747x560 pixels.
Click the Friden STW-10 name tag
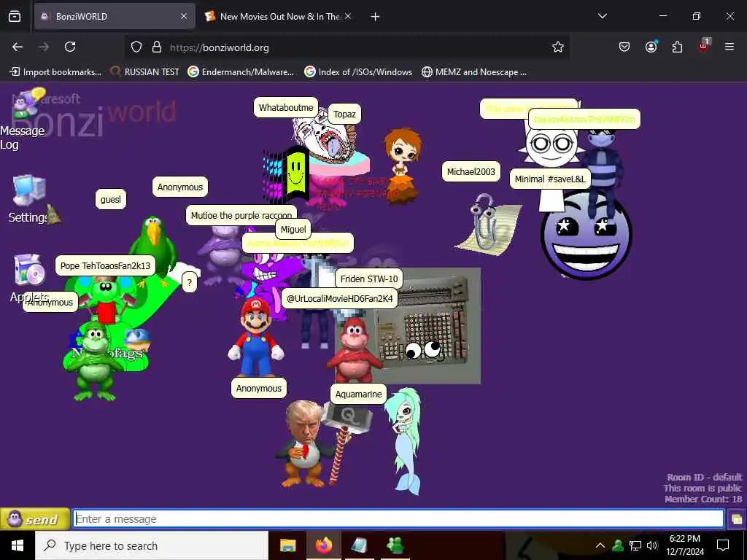tap(369, 279)
